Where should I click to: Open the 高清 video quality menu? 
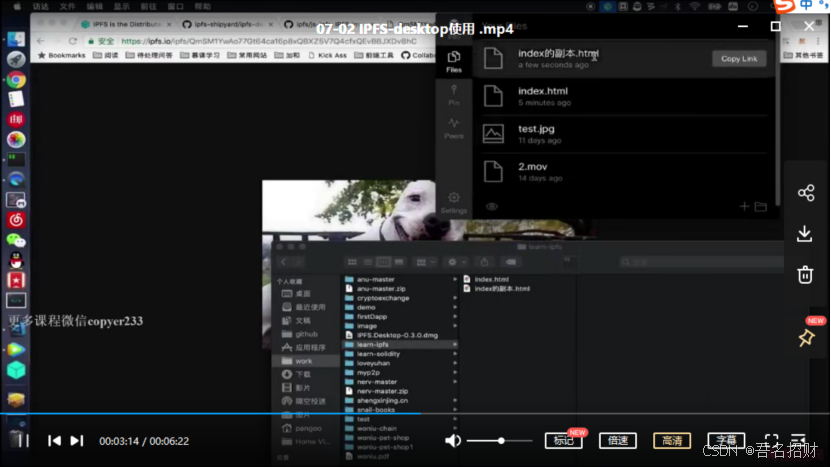pos(672,440)
